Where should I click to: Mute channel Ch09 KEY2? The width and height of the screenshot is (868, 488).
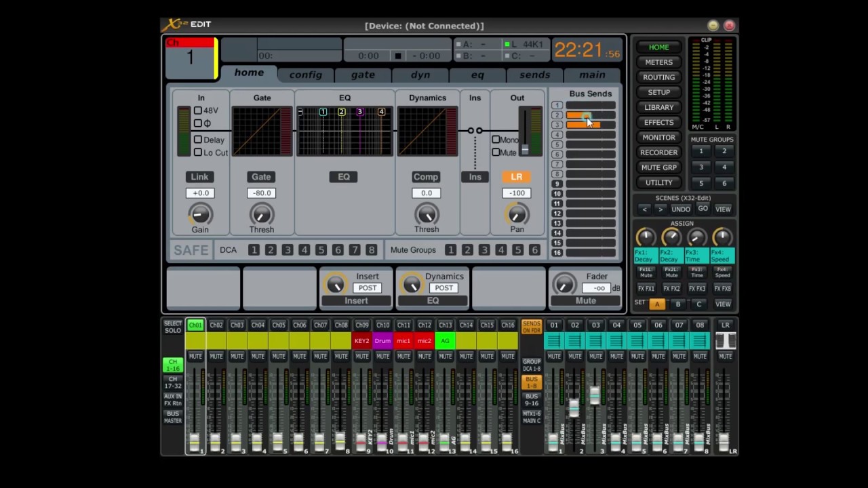coord(362,356)
